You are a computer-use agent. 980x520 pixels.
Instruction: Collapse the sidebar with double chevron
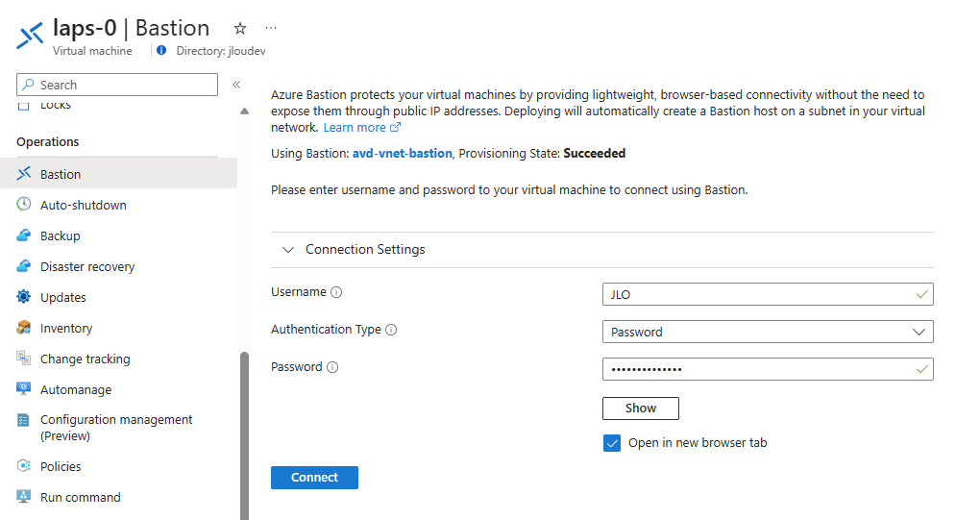pos(236,85)
